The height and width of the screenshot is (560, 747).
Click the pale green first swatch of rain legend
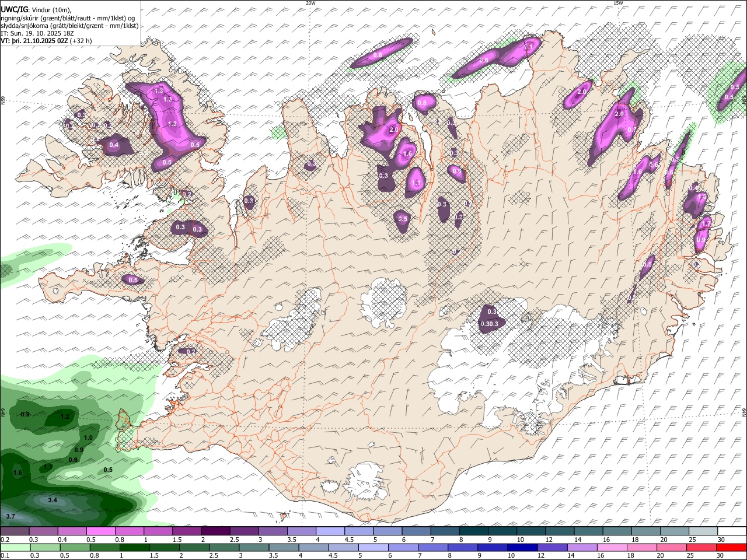click(x=15, y=547)
